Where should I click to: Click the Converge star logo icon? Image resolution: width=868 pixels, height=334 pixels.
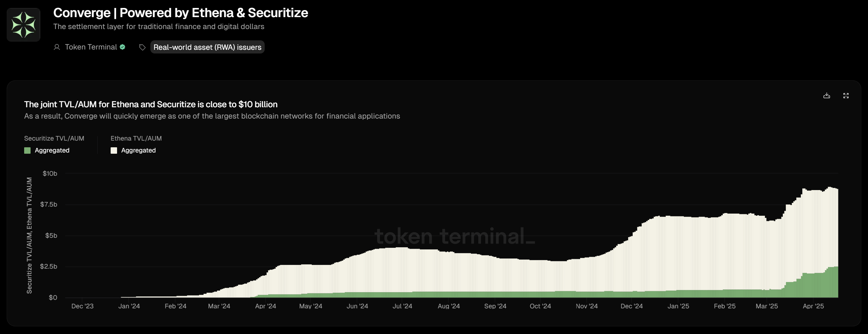point(23,25)
